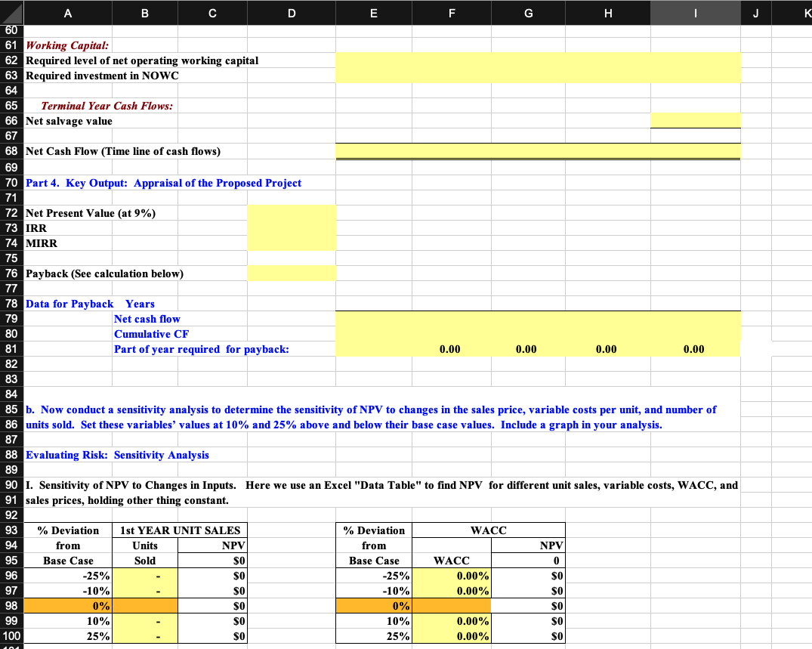812x649 pixels.
Task: Select yellow Payback result cell in column D
Action: click(x=292, y=274)
